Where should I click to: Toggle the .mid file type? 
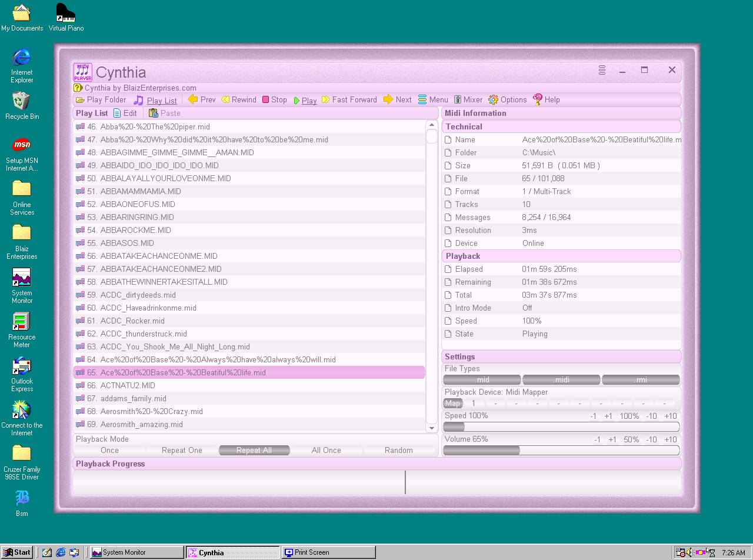482,380
